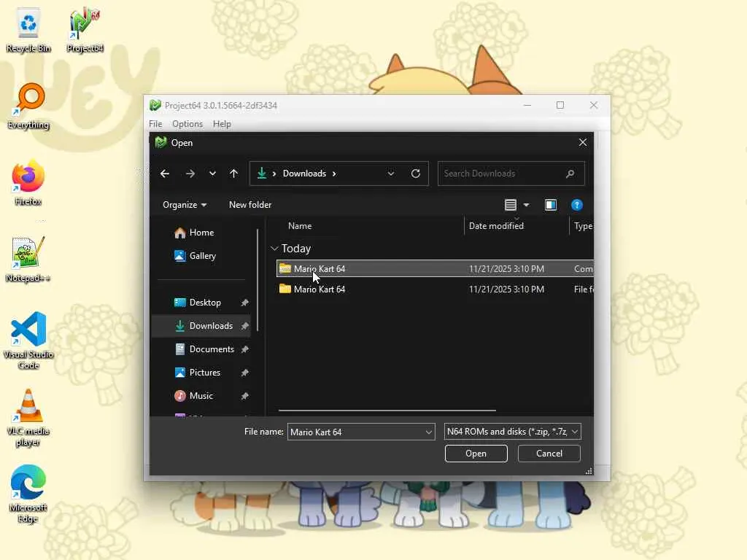
Task: Click the horizontal scrollbar in file list
Action: (387, 410)
